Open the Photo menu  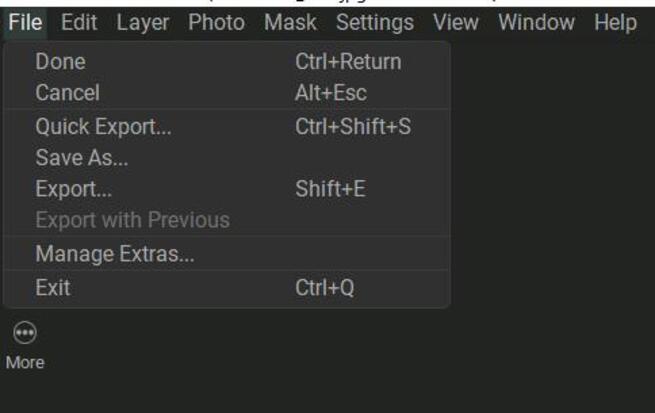(x=216, y=22)
